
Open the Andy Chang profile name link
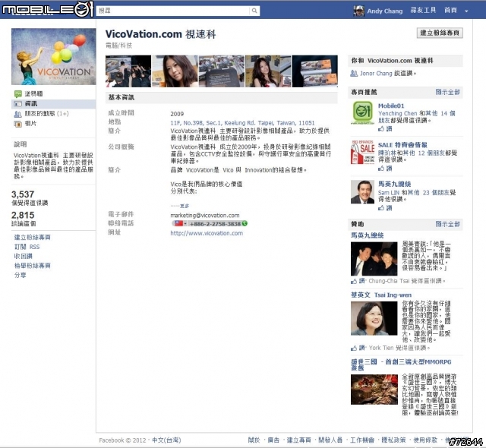point(385,11)
